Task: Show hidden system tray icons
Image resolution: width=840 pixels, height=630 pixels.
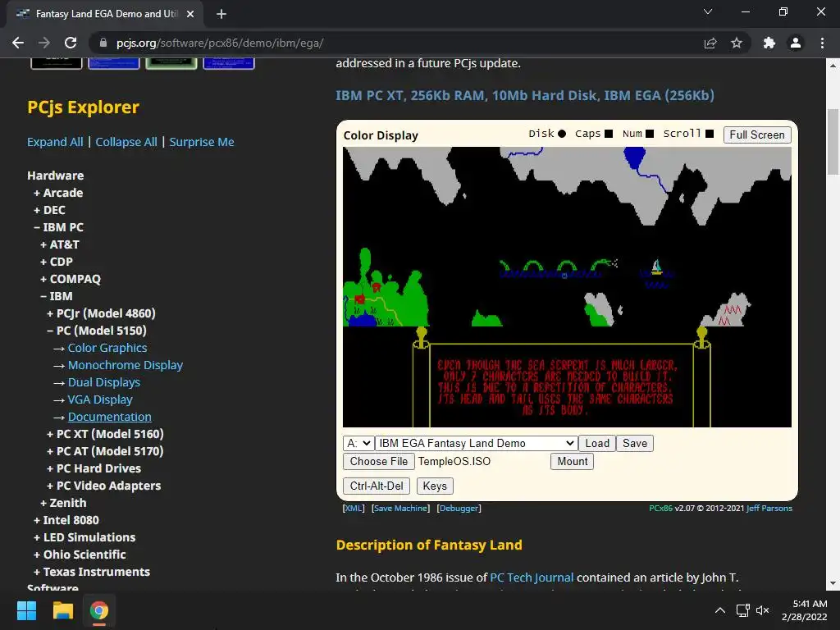Action: [x=720, y=610]
